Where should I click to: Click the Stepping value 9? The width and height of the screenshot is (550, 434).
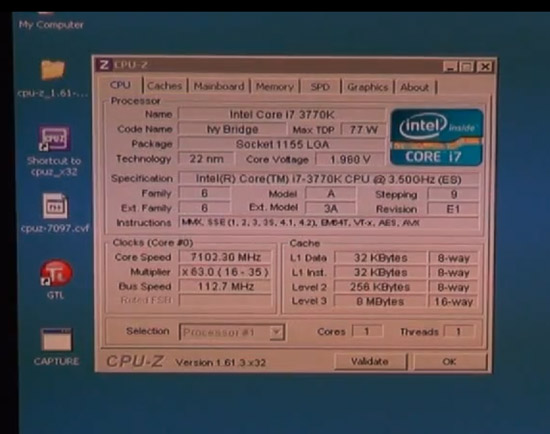click(x=453, y=194)
